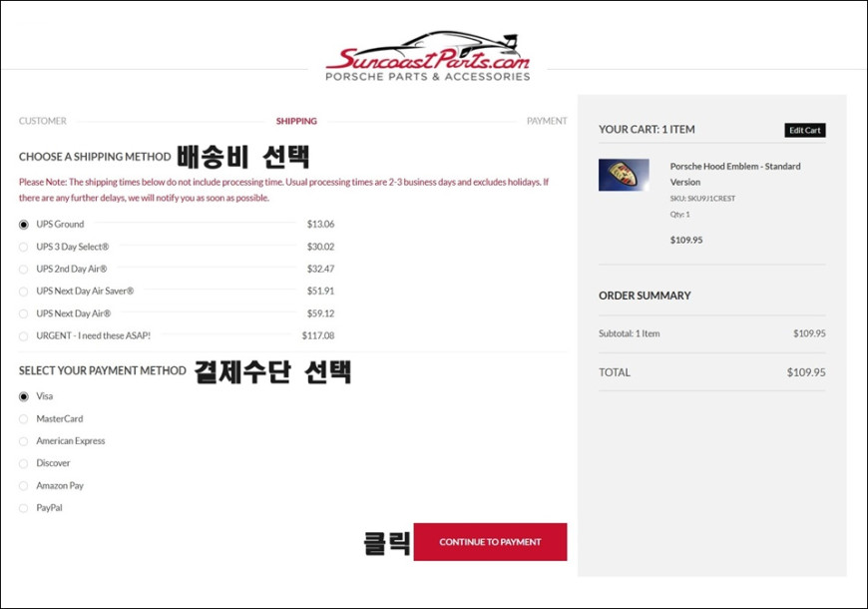Click the Subtotal: 1 Item label
This screenshot has width=868, height=609.
coord(629,333)
